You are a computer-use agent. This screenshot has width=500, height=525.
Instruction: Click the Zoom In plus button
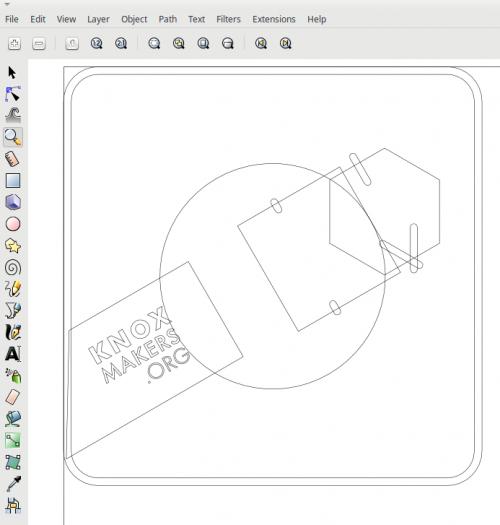click(x=14, y=43)
